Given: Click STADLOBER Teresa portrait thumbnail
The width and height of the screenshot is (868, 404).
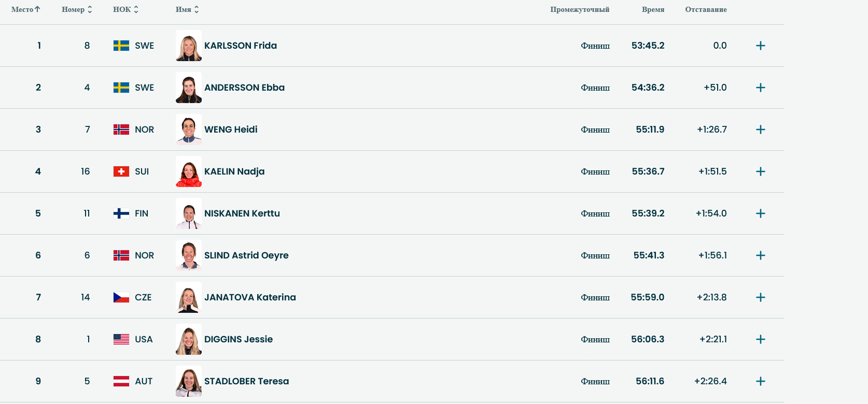Looking at the screenshot, I should (x=189, y=381).
